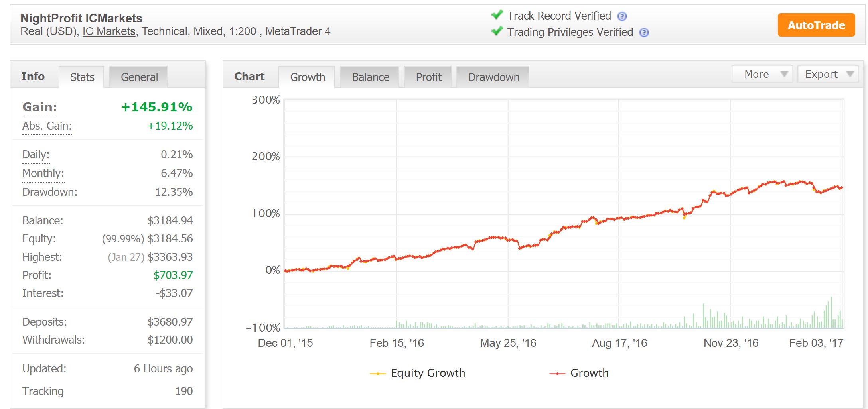Click the AutoTrade button
Image resolution: width=868 pixels, height=409 pixels.
point(816,25)
